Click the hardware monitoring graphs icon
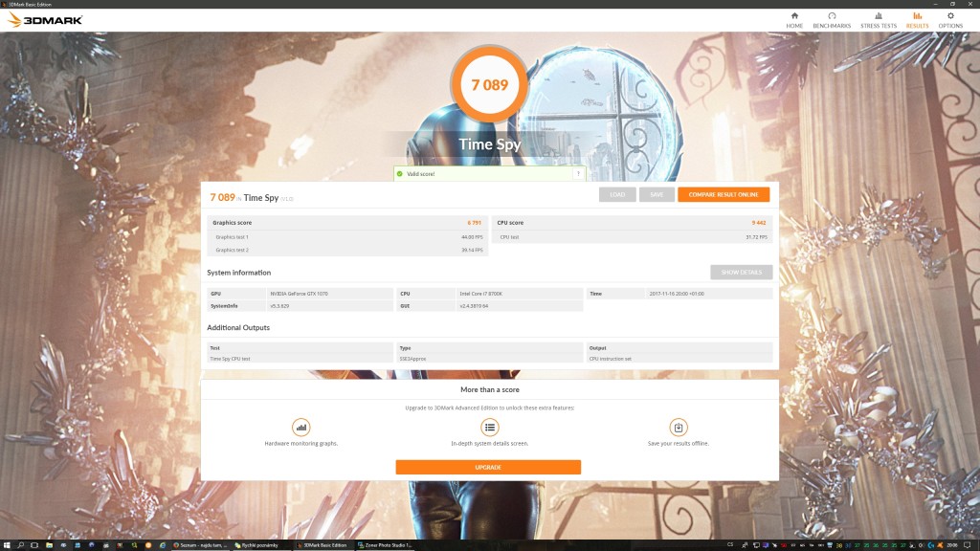 (300, 427)
